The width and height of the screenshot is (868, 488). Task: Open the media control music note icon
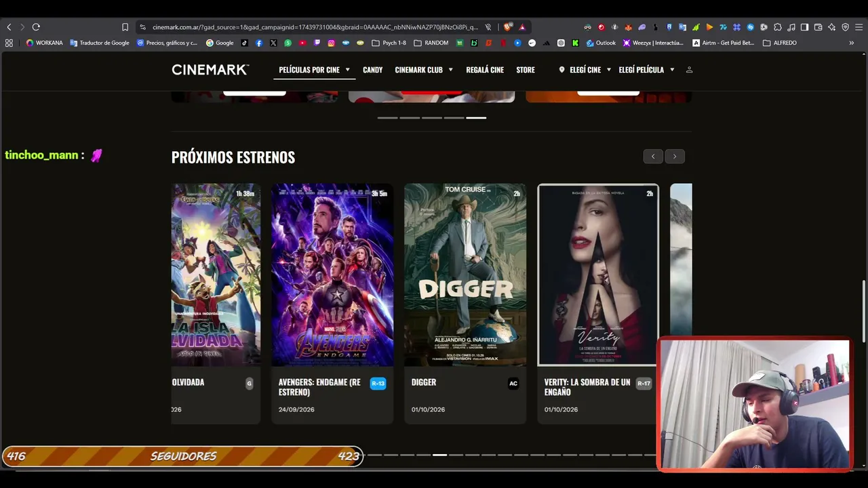coord(791,27)
